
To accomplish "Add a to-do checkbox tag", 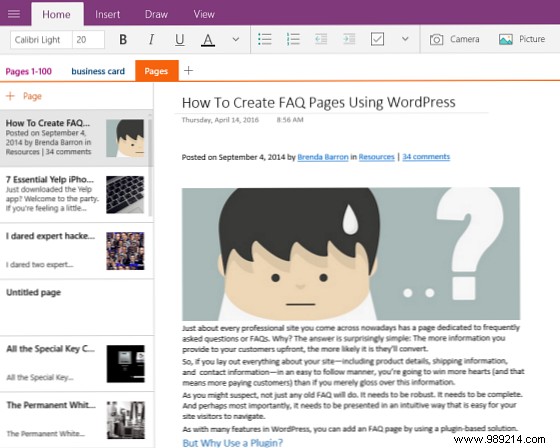I will 377,39.
